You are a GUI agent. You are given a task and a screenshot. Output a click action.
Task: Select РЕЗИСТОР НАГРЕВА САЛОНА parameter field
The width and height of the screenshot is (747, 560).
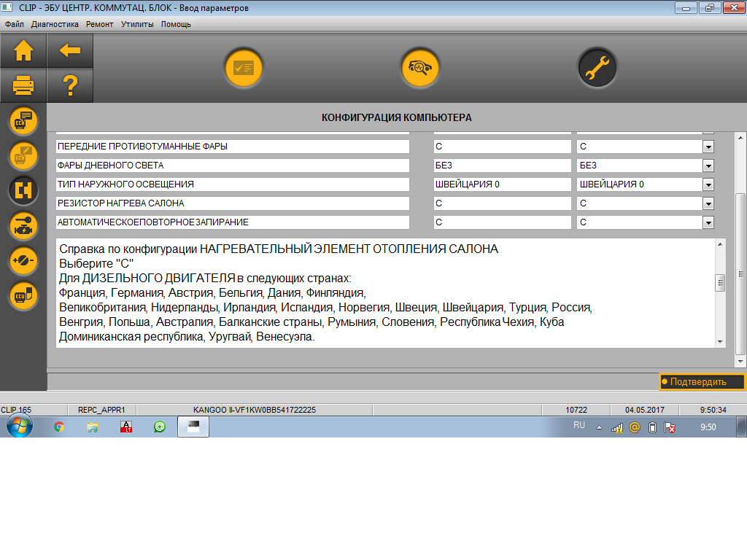(233, 204)
